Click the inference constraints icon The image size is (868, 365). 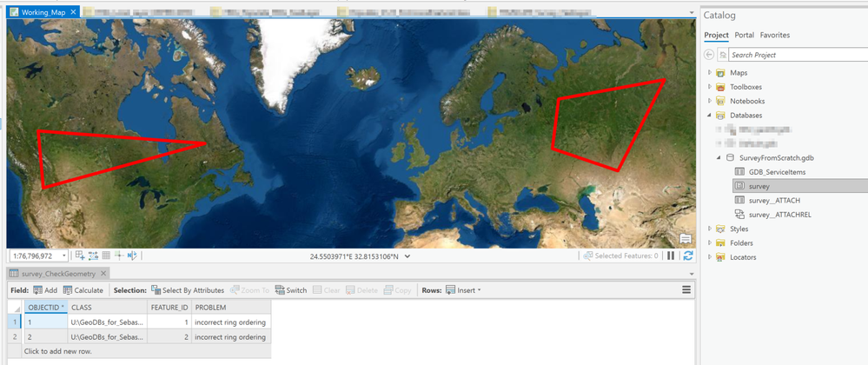pos(118,255)
